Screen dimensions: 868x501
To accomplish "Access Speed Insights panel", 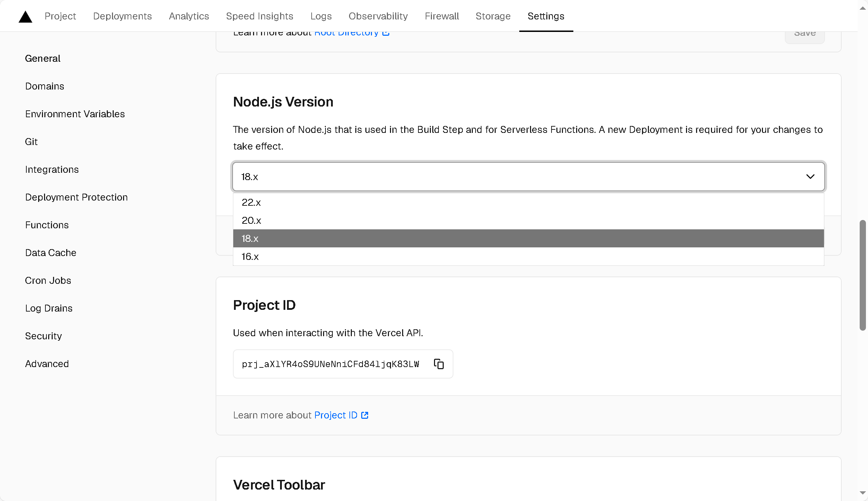I will 259,16.
